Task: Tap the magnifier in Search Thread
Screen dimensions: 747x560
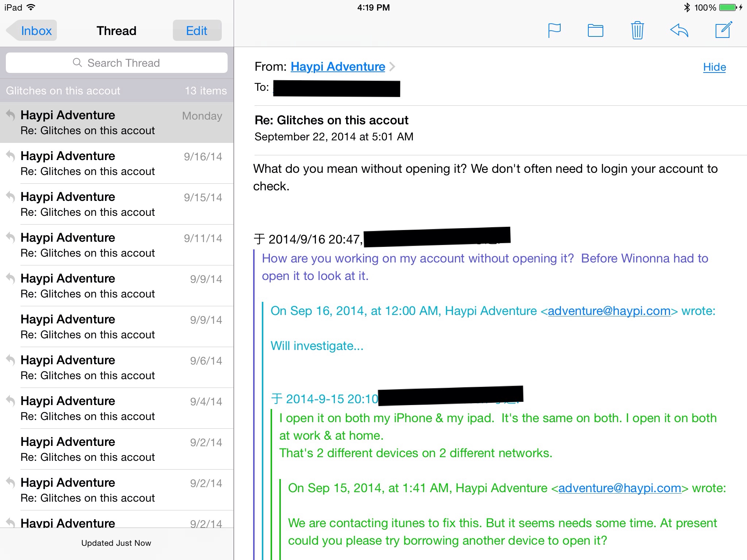Action: click(77, 63)
